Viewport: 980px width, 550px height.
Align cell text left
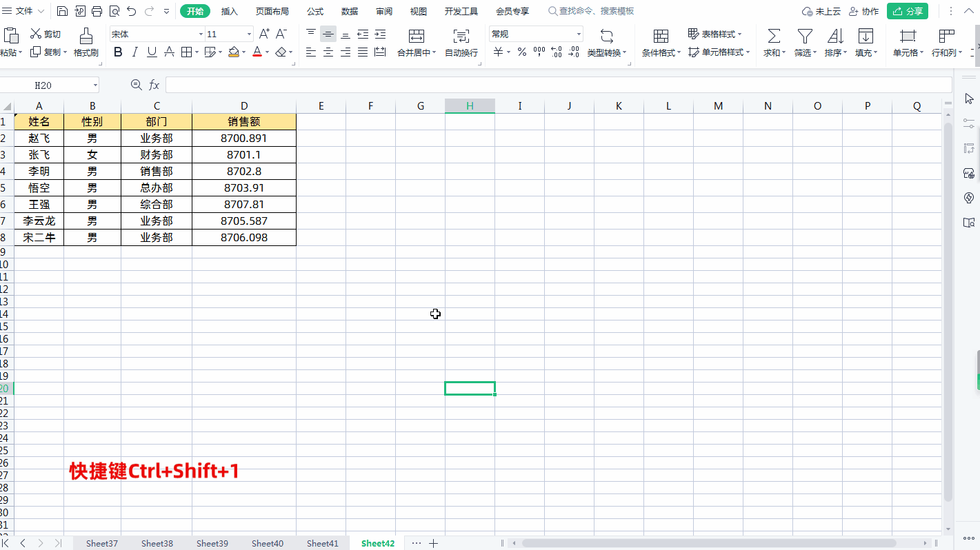[x=311, y=52]
